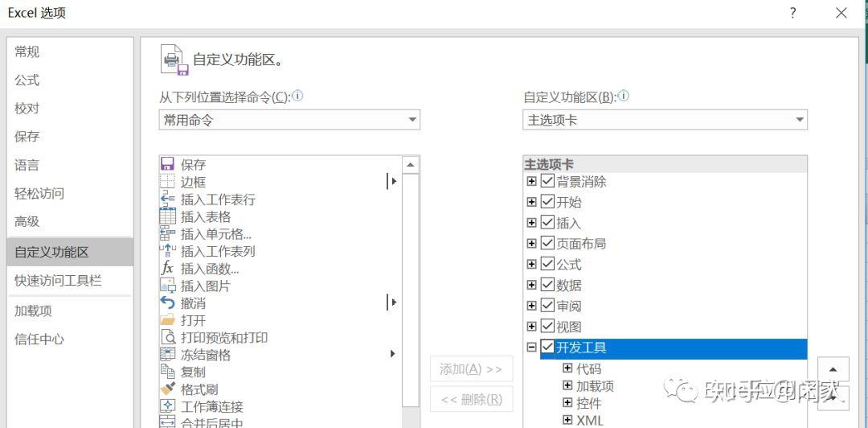The width and height of the screenshot is (868, 428).
Task: Open the 常用命令 dropdown
Action: (x=289, y=120)
